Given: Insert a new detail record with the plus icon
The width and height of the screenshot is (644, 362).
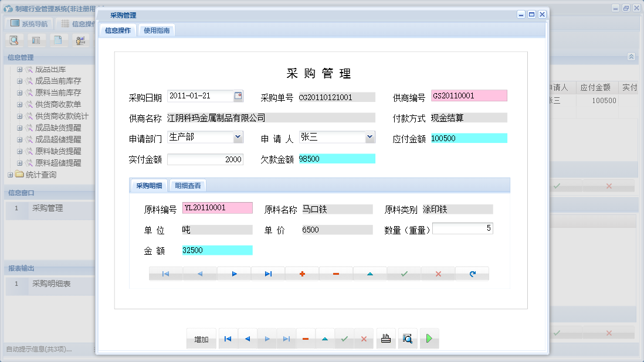Looking at the screenshot, I should (x=302, y=272).
